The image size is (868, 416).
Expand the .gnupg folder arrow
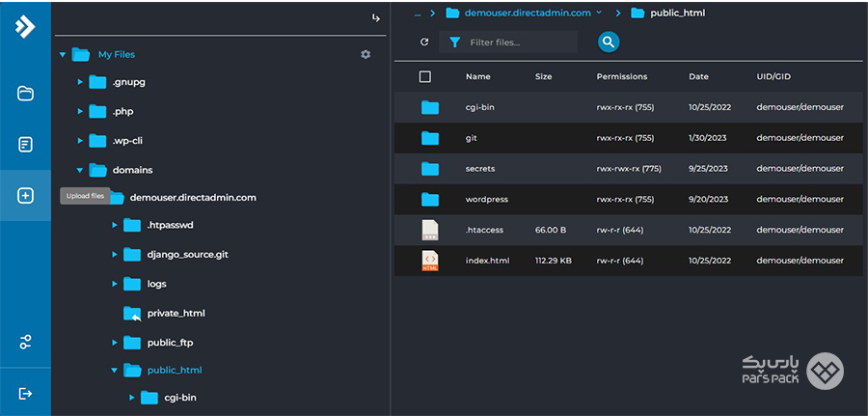point(80,82)
